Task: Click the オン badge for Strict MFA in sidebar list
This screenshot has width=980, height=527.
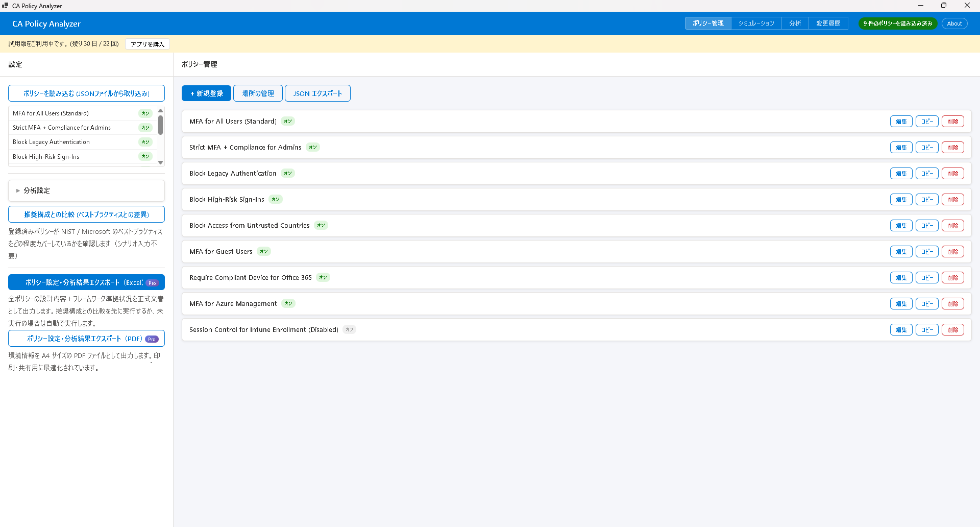Action: (145, 128)
